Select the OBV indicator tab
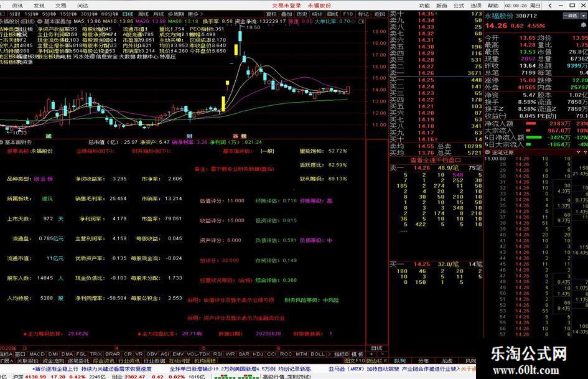 click(x=152, y=354)
